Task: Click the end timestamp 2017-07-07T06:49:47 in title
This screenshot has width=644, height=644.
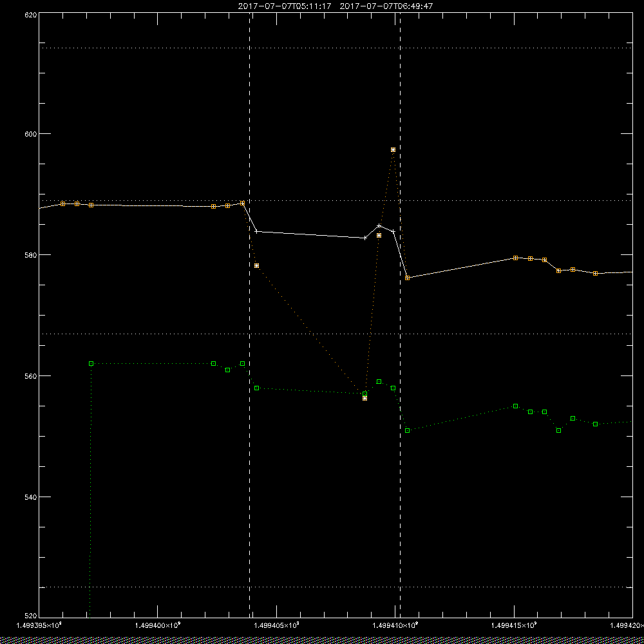Action: click(386, 6)
